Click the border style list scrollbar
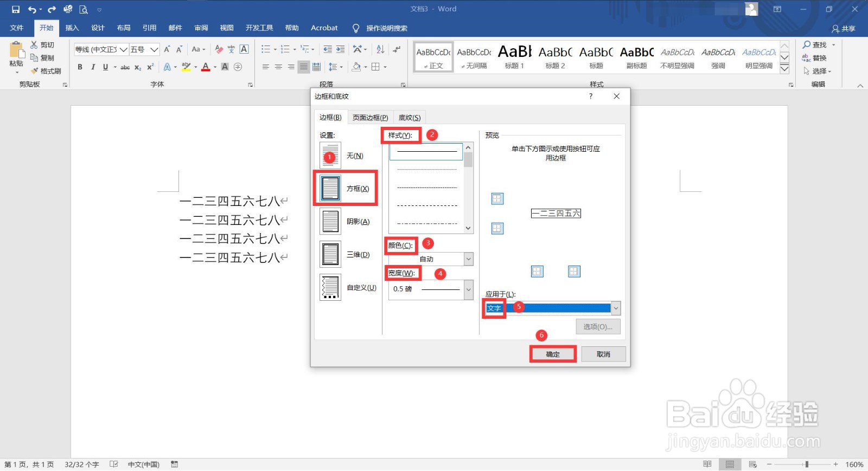868x471 pixels. [x=469, y=188]
